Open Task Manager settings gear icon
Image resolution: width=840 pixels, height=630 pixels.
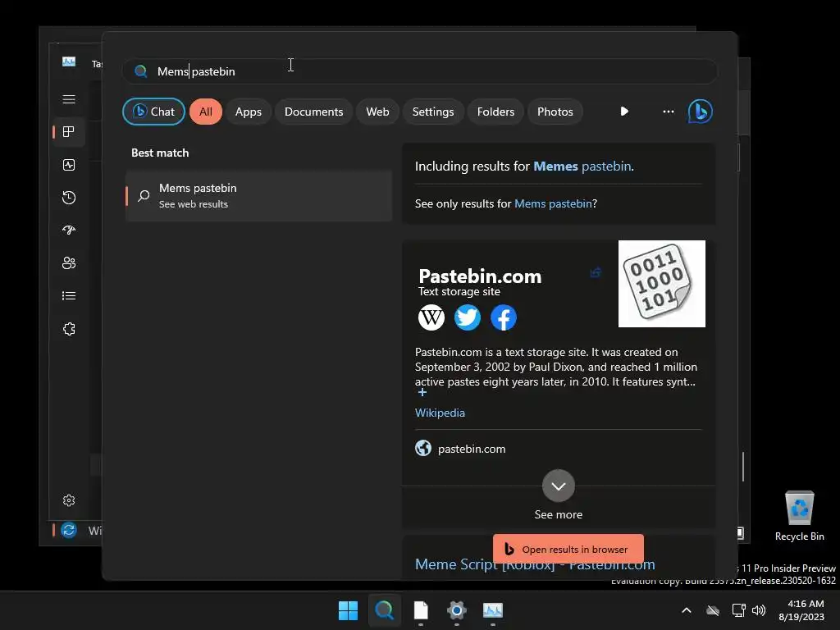pyautogui.click(x=69, y=500)
